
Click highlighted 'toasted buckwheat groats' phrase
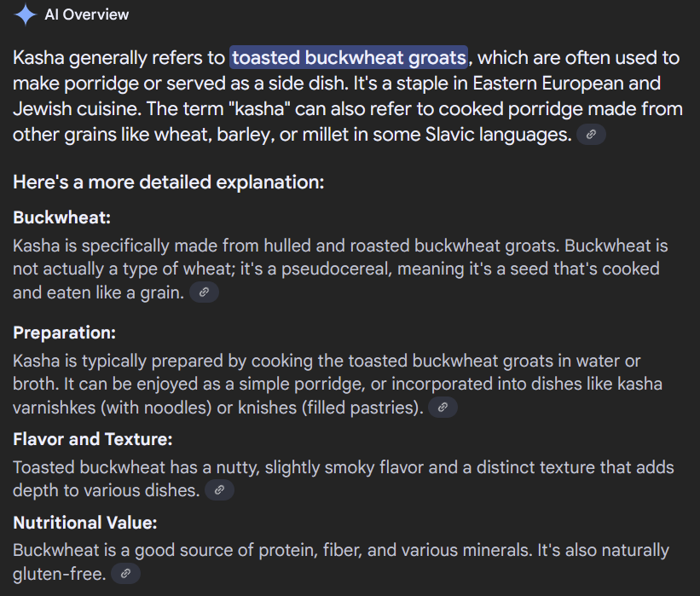349,58
